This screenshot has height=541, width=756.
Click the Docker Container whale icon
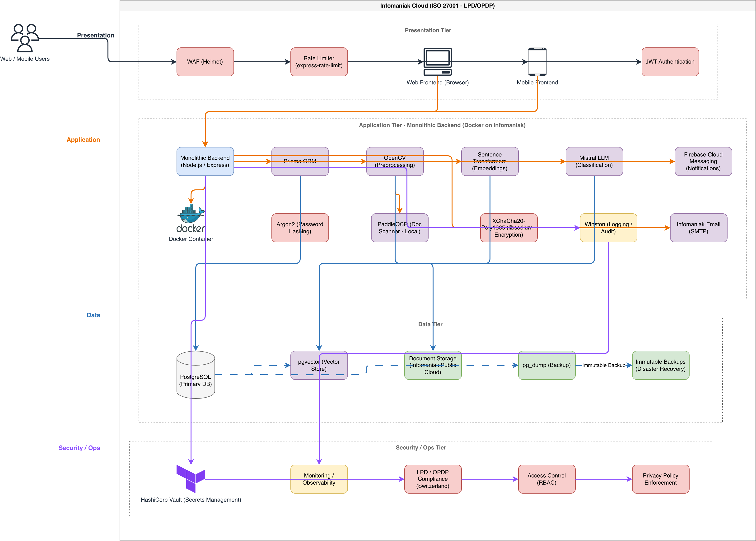pyautogui.click(x=191, y=218)
